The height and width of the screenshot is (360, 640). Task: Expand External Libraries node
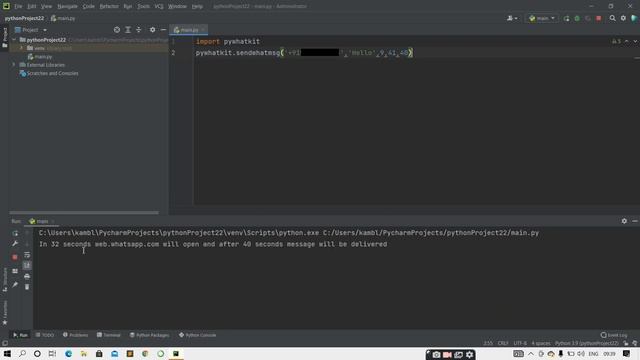coord(13,65)
